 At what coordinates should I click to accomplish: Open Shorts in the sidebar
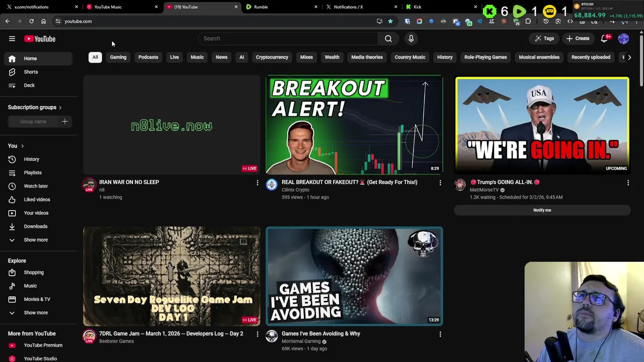coord(39,72)
